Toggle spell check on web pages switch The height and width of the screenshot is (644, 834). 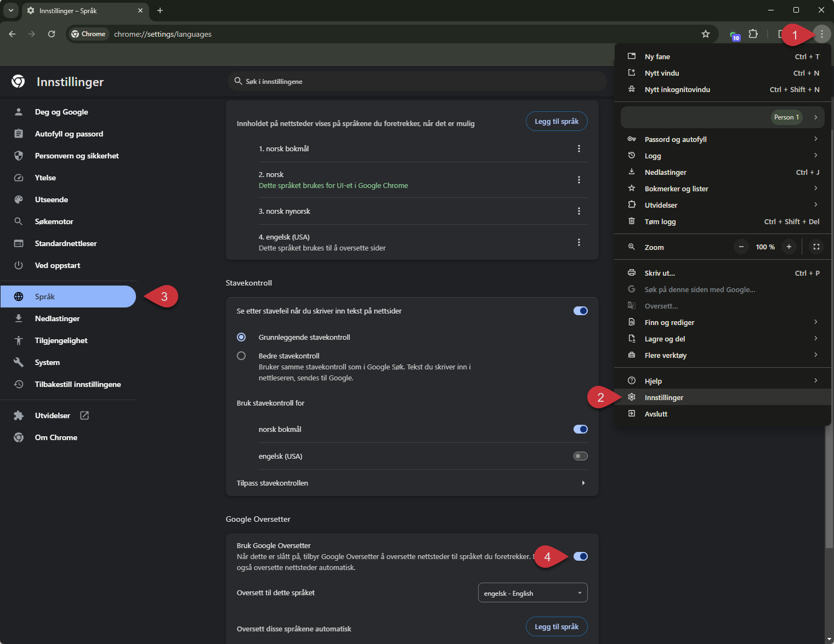click(580, 311)
